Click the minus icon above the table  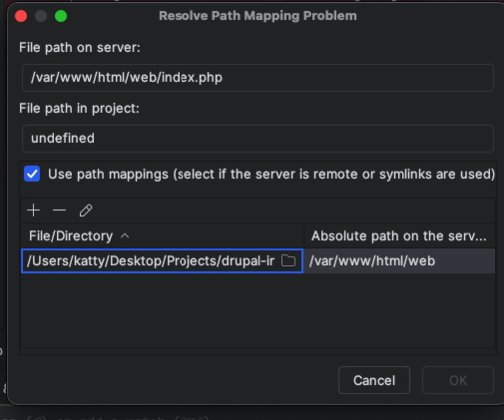click(x=59, y=210)
